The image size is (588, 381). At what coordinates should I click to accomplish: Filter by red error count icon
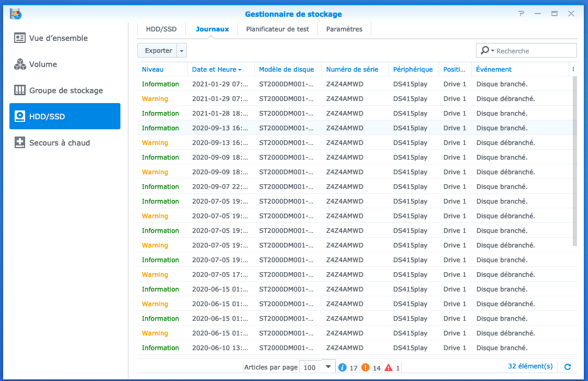389,367
